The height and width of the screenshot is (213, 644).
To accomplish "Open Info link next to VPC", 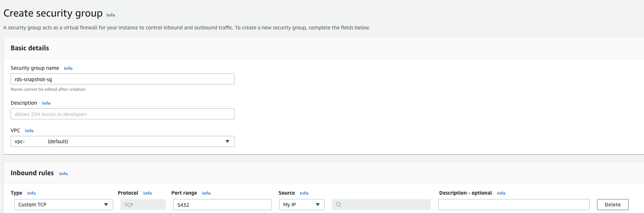I will [x=29, y=131].
